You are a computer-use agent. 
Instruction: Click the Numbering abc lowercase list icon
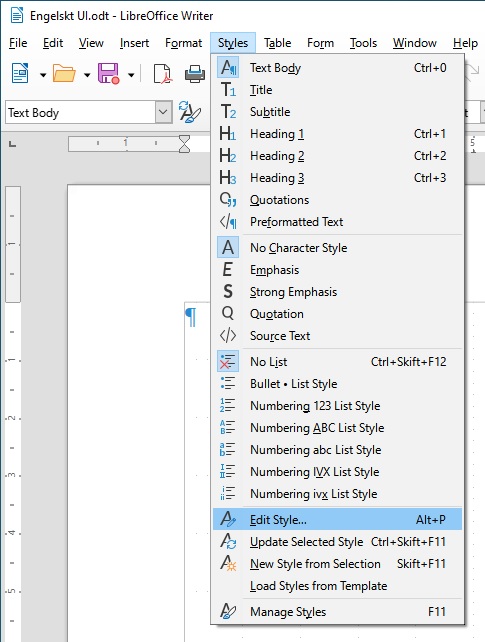pyautogui.click(x=228, y=450)
